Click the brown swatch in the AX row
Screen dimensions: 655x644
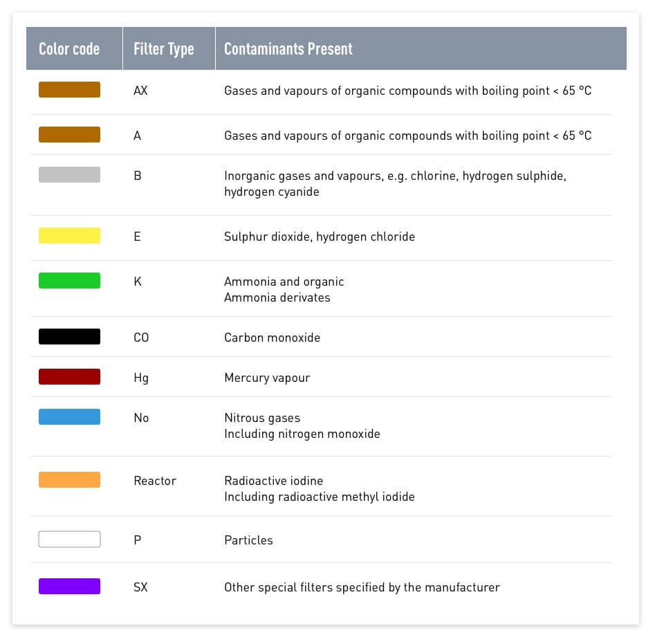[69, 90]
